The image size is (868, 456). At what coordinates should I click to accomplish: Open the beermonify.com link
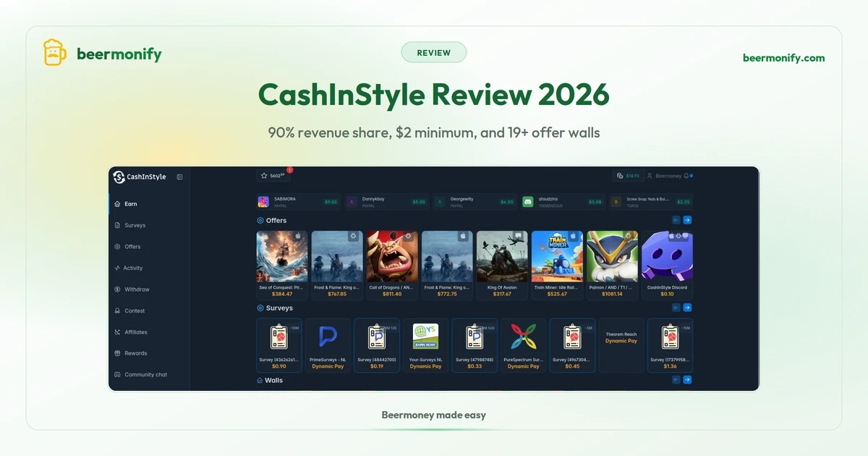coord(783,58)
